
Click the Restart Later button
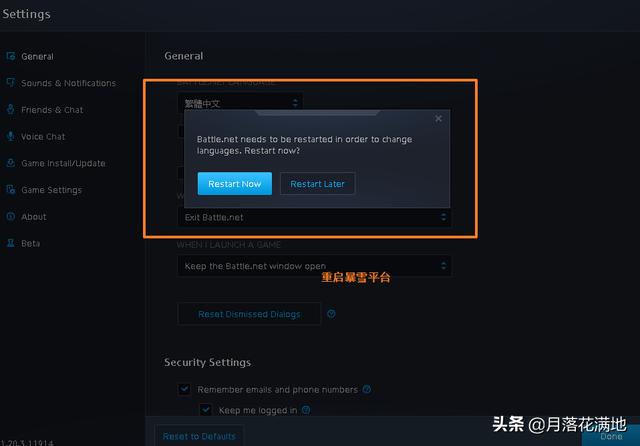pos(318,184)
